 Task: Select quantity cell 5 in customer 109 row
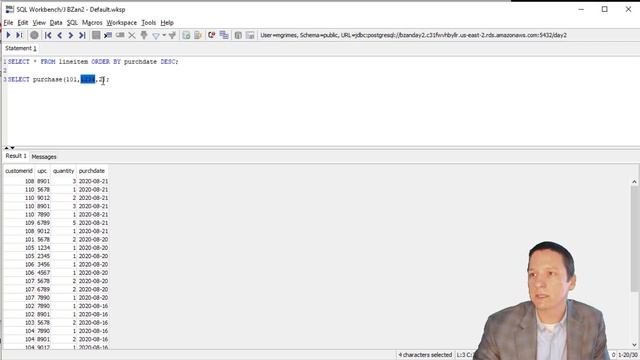(x=64, y=223)
